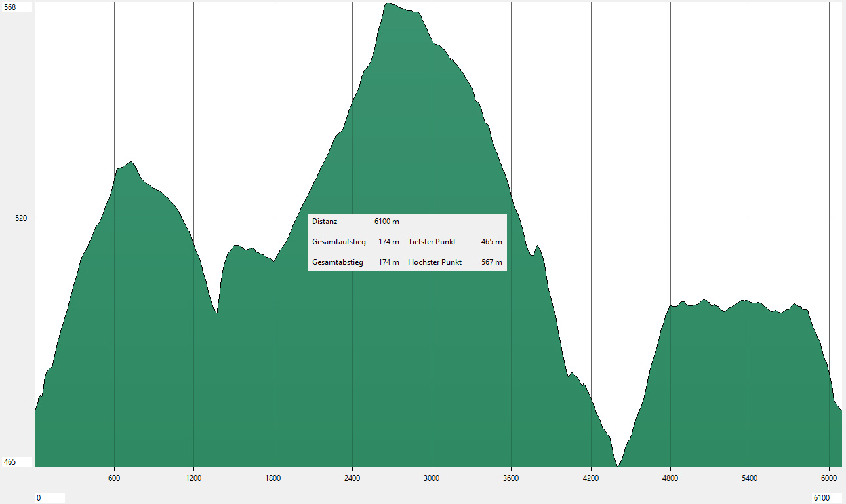Select the 4800 x-axis tick label

click(x=670, y=478)
